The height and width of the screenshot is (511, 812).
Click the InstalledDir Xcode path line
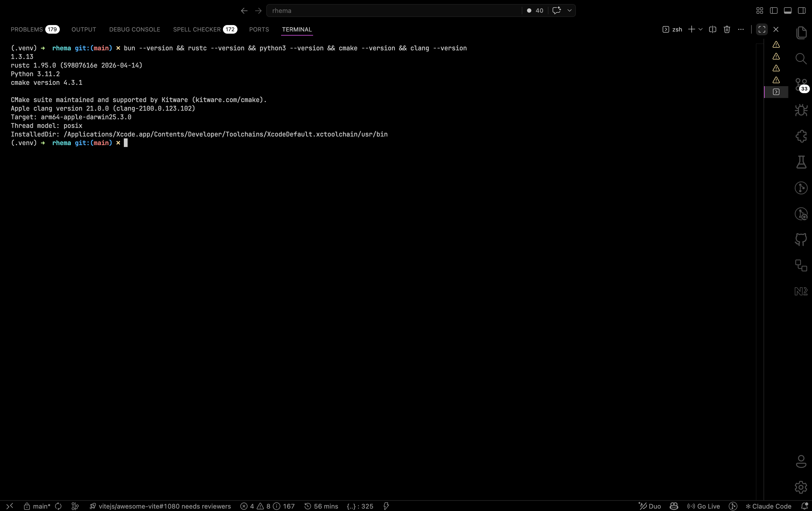[199, 134]
